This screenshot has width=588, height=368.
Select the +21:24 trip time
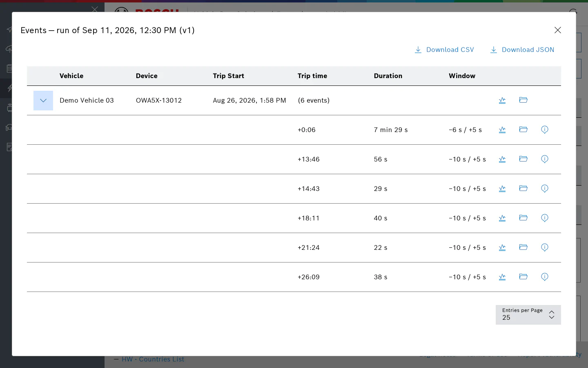click(x=309, y=248)
